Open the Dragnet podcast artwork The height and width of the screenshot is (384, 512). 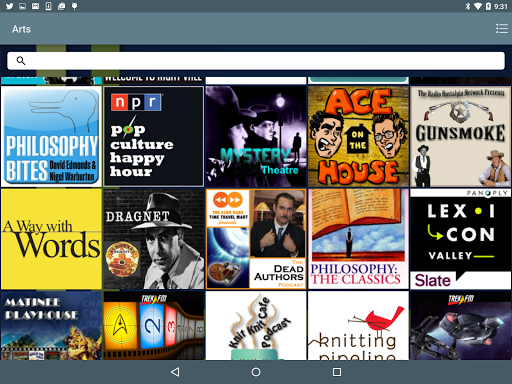(x=154, y=239)
